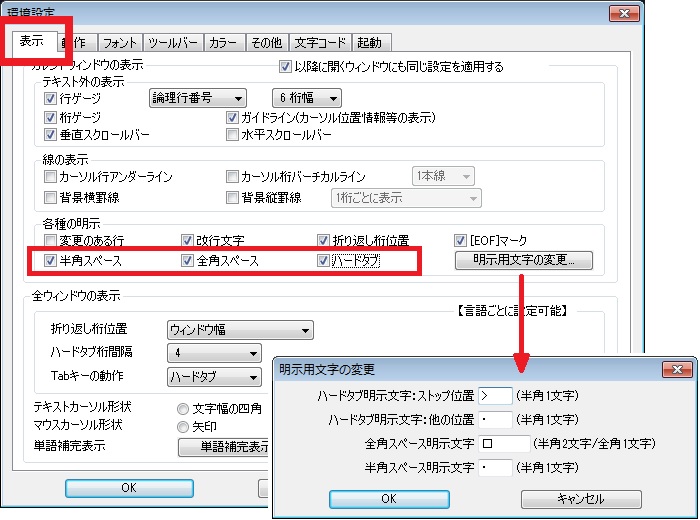
Task: Click the 全角スペース明示文字 input field
Action: click(503, 443)
